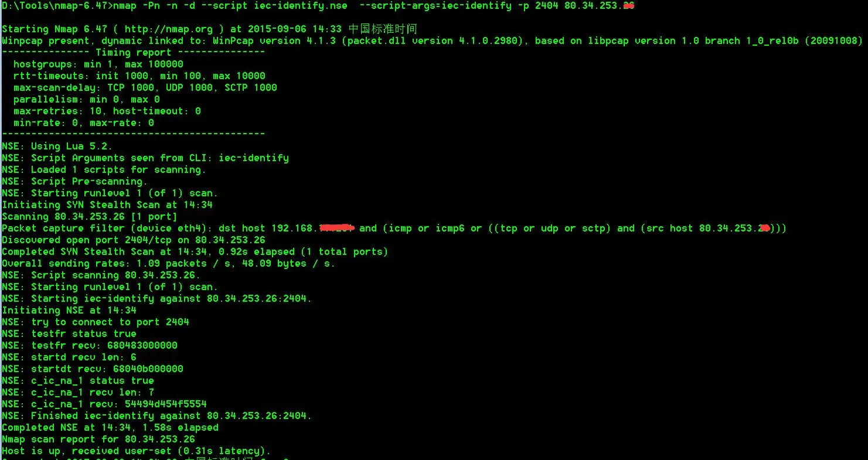
Task: Click the 'testfr recv: 680483000000' line
Action: point(89,346)
